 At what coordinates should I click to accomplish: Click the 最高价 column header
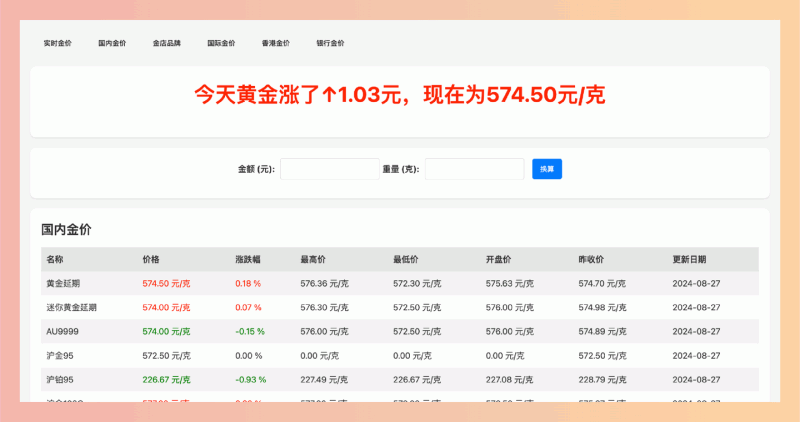point(313,259)
